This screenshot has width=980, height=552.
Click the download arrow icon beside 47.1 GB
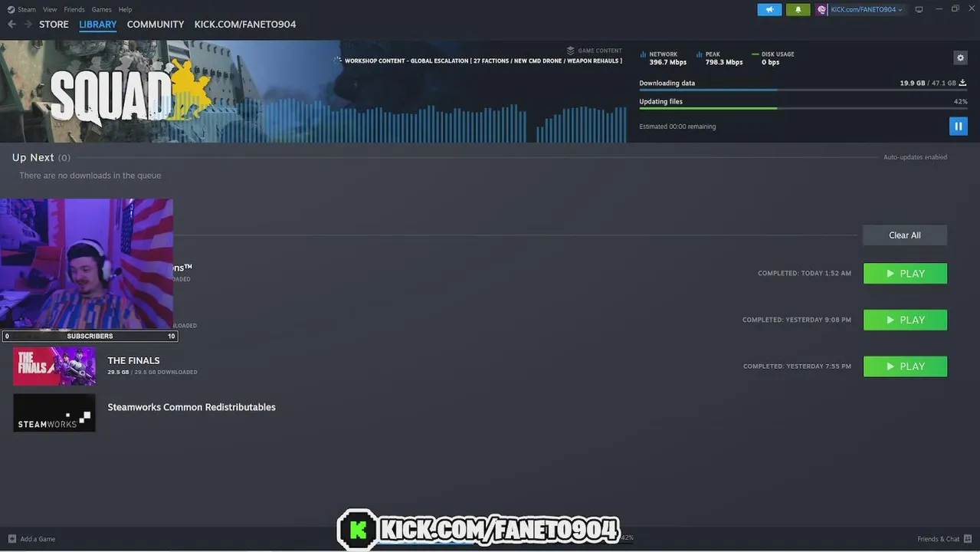tap(962, 83)
